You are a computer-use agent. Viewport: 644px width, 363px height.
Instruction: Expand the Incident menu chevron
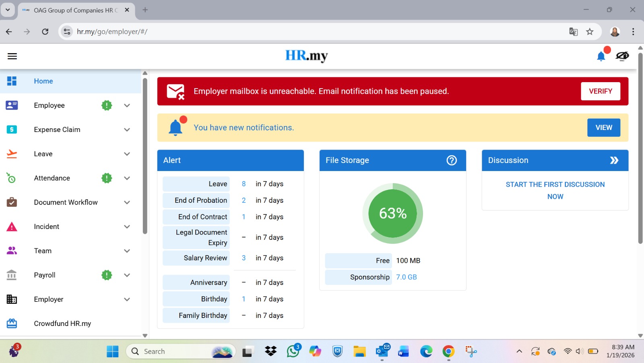point(127,227)
